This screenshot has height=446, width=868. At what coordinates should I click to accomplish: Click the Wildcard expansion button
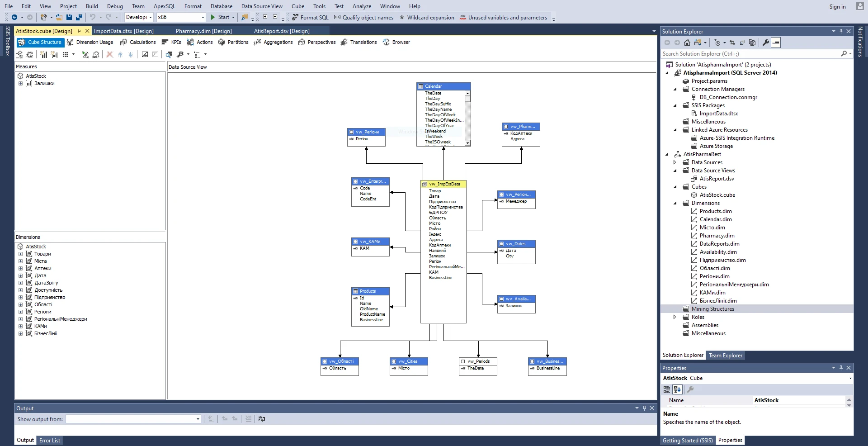point(427,17)
